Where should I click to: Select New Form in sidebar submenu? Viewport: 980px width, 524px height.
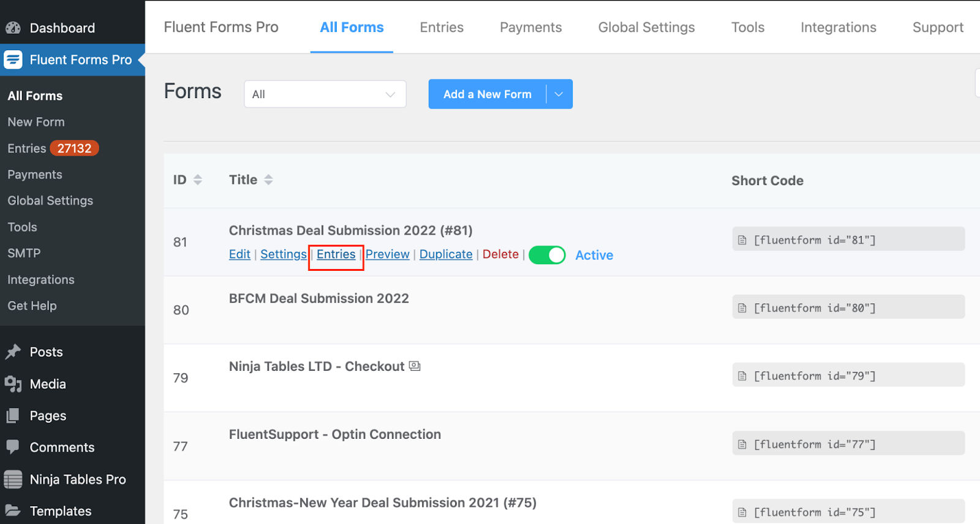click(x=36, y=122)
